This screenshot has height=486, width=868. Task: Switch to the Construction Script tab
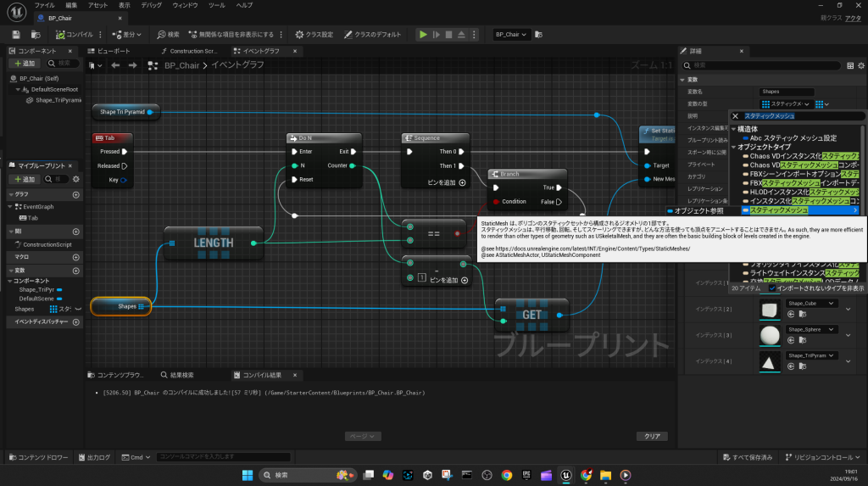pos(192,51)
